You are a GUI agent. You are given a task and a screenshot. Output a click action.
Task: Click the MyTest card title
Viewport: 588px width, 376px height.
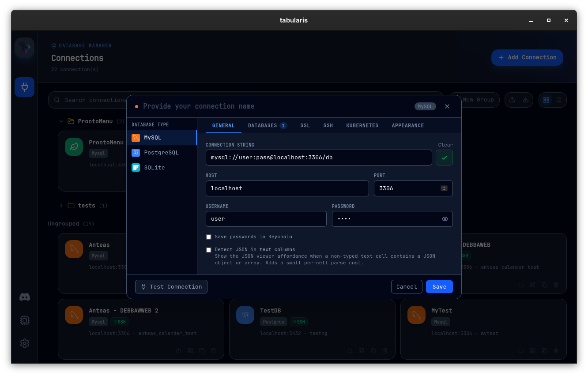click(x=442, y=311)
